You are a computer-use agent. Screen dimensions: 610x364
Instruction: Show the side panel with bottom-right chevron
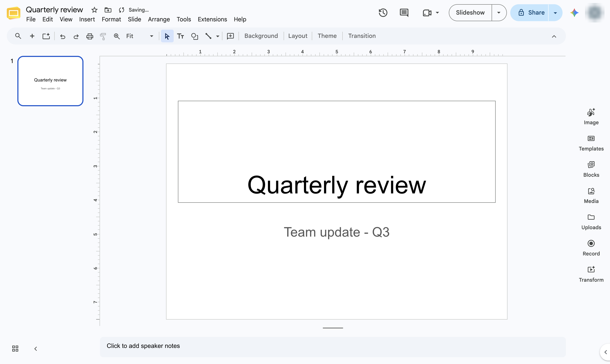click(605, 352)
